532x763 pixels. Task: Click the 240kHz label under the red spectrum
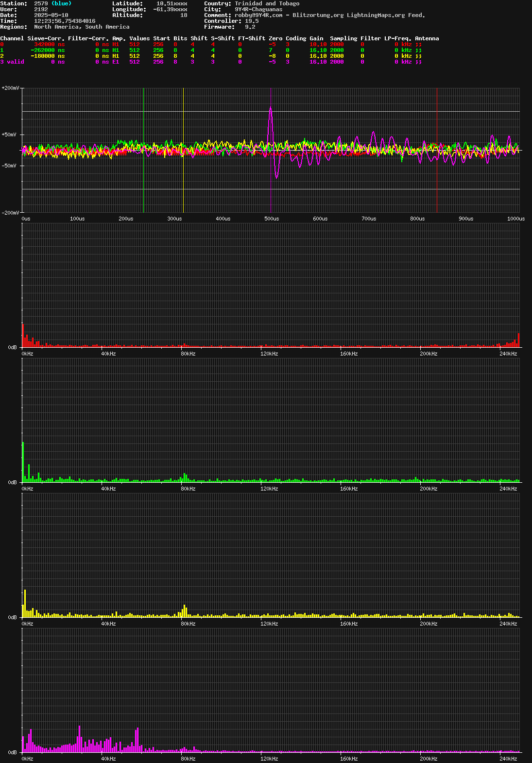pos(508,354)
